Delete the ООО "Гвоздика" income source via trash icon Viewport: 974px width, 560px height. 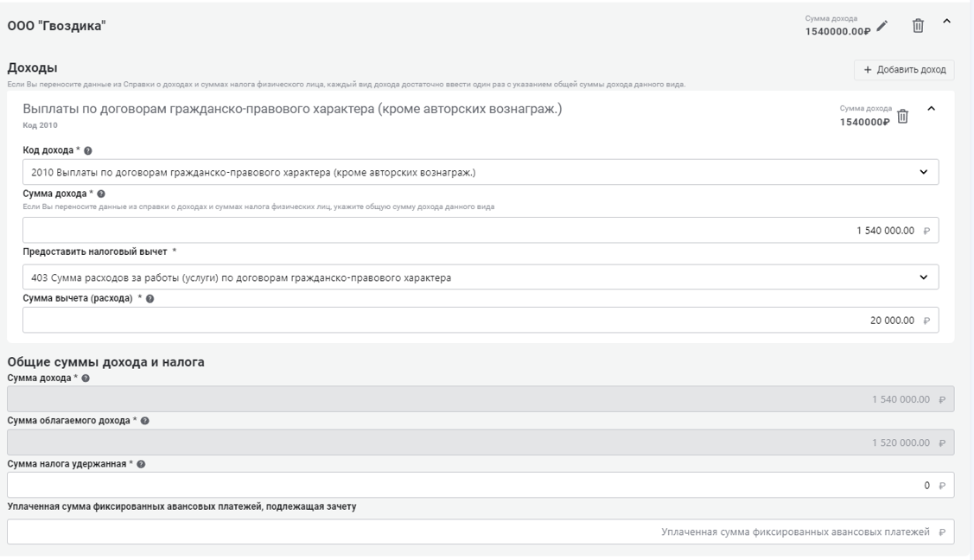tap(919, 26)
